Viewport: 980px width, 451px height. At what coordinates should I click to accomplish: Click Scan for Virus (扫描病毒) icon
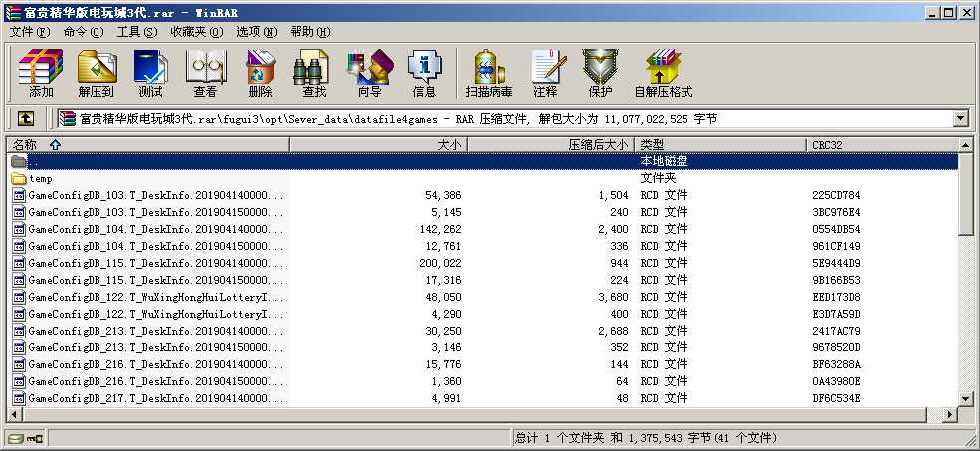489,73
